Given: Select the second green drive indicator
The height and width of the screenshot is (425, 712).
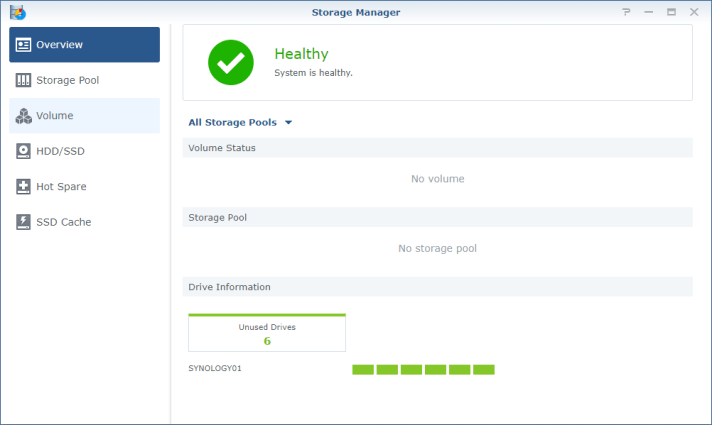Looking at the screenshot, I should pos(387,370).
